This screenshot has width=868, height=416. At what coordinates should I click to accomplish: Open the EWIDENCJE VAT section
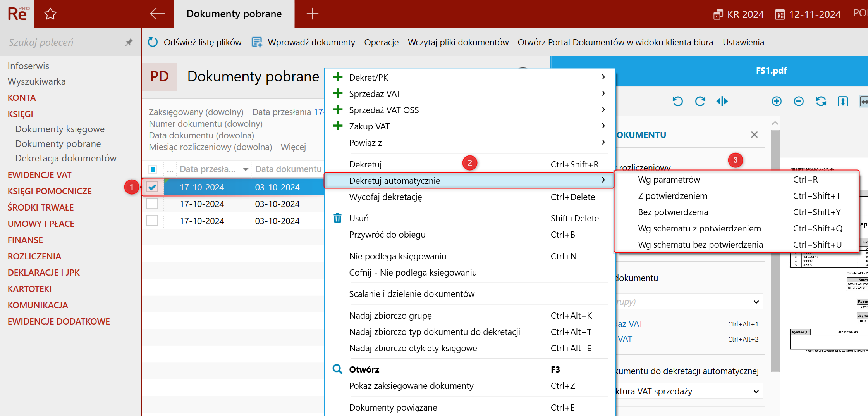pos(40,175)
